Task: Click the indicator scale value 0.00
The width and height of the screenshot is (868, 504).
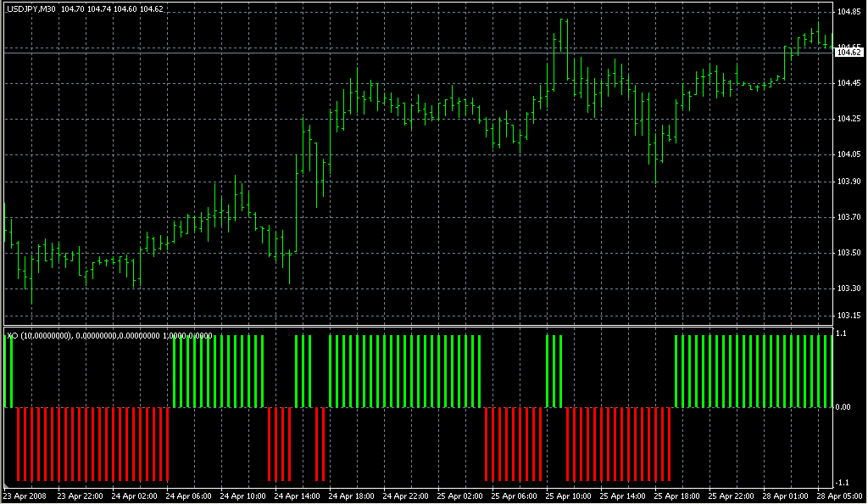Action: click(x=843, y=407)
